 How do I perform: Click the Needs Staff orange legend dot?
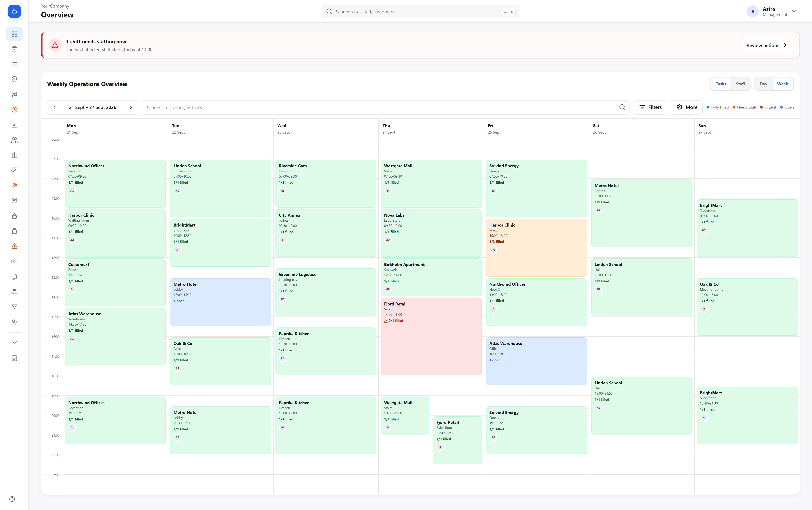pos(734,107)
